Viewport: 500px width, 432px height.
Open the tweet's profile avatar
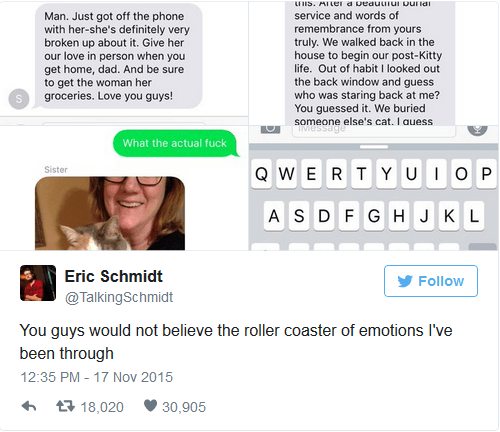[x=38, y=283]
